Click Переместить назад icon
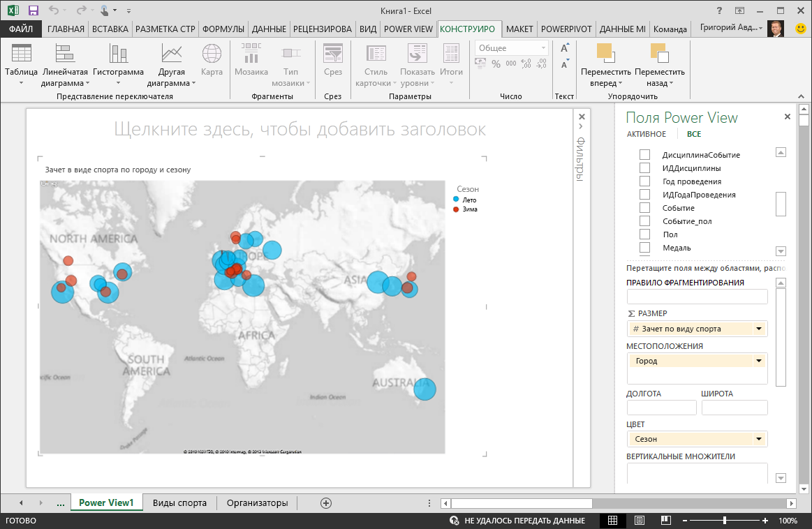The height and width of the screenshot is (529, 812). pos(659,53)
